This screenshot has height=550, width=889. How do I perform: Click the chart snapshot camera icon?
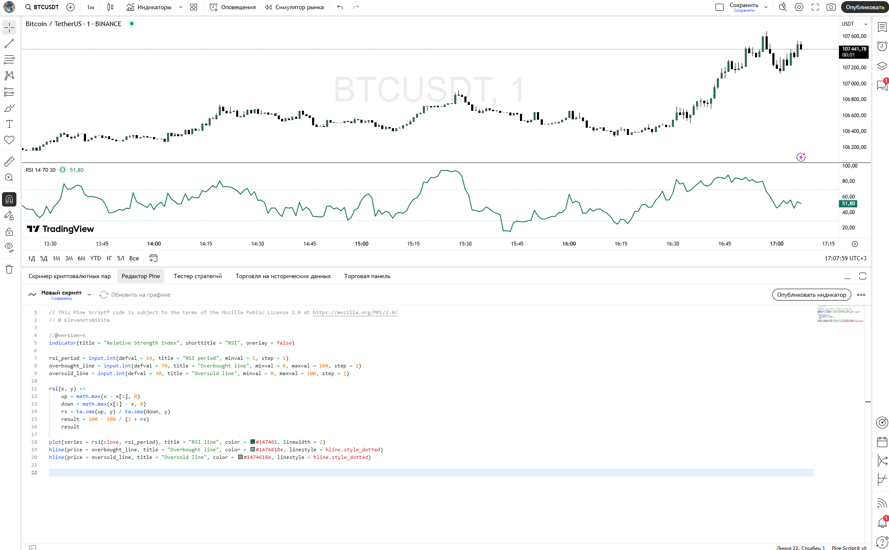pos(831,7)
